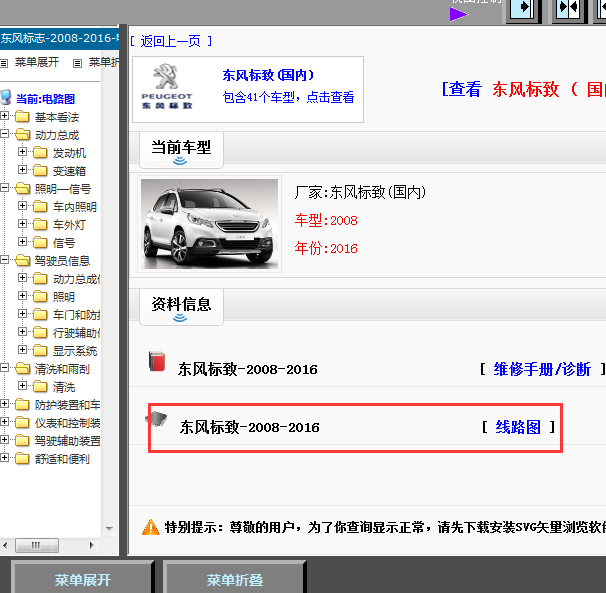
Task: Click the wifi-like icon under 资料信息
Action: tap(180, 318)
